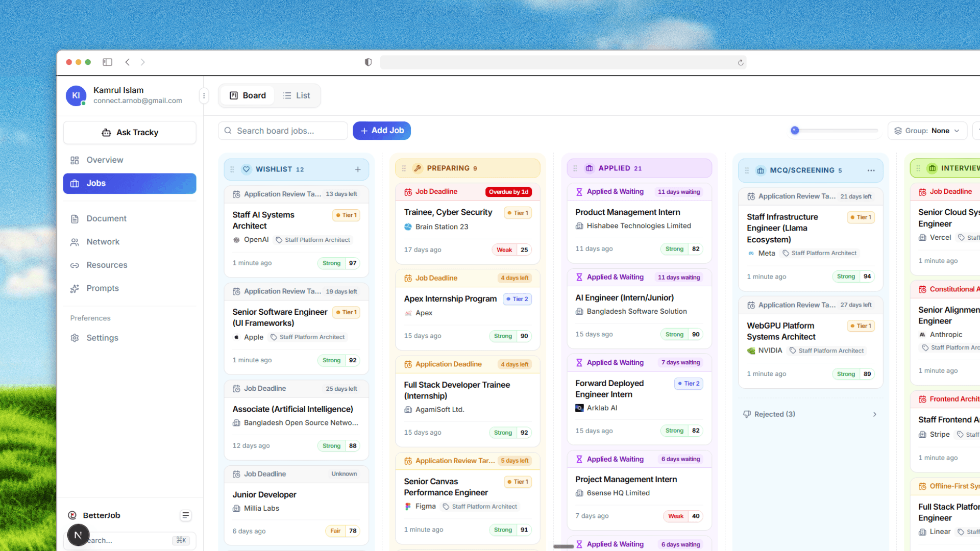Click Applied column drag handle

(x=575, y=168)
